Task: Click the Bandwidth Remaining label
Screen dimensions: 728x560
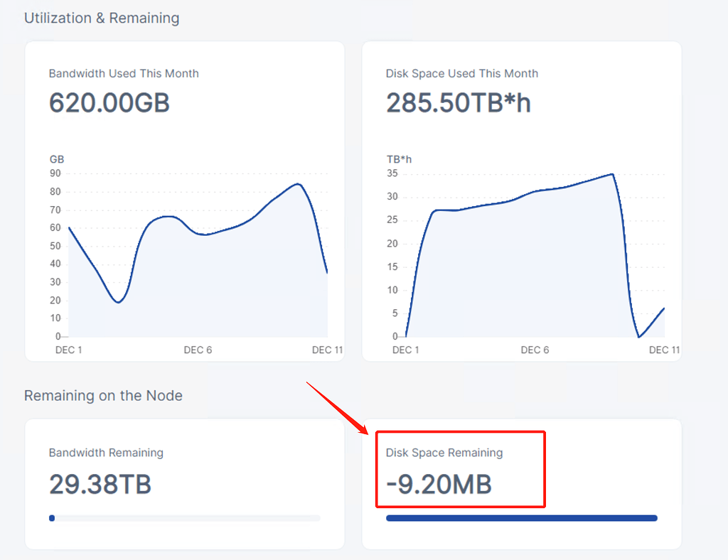Action: click(x=106, y=453)
